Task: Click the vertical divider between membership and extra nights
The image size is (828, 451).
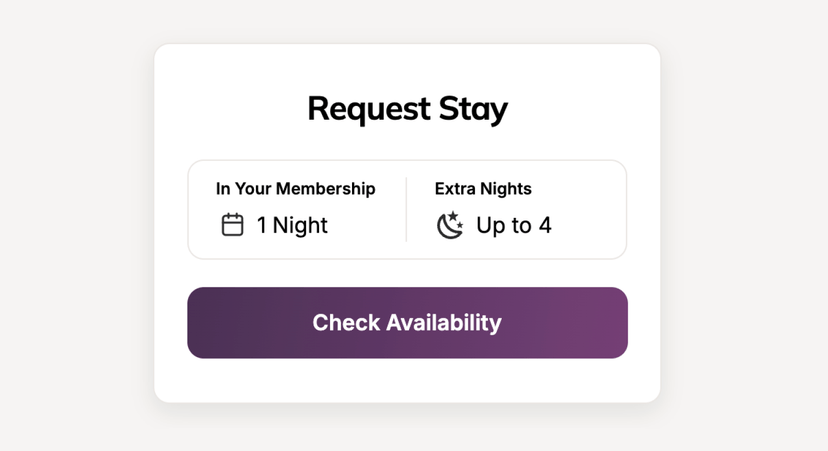Action: tap(406, 210)
